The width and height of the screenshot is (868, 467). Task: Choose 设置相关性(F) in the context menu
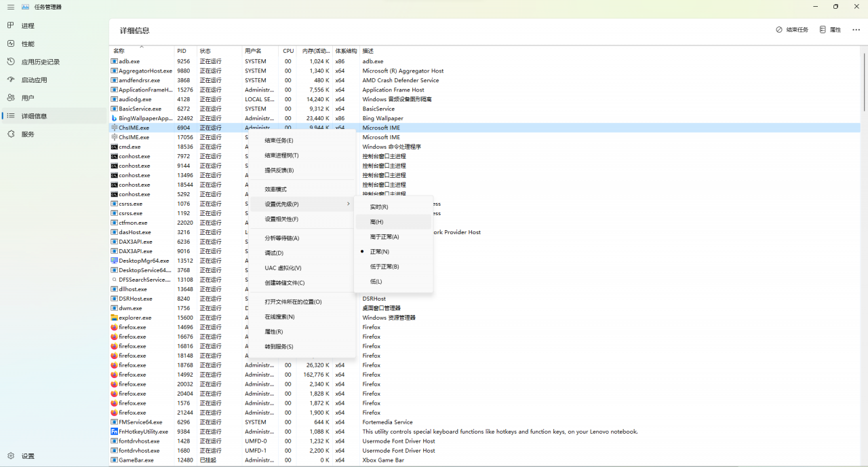[301, 219]
